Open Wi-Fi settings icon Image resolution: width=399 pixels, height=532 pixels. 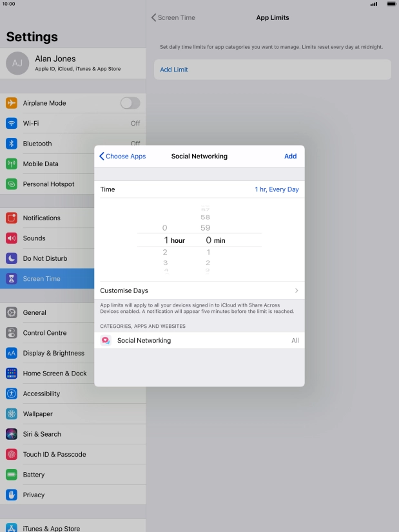[x=12, y=123]
